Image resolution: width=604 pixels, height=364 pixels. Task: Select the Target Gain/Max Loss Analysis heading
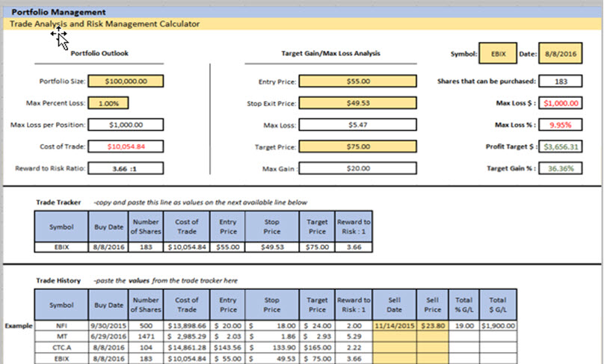(330, 53)
